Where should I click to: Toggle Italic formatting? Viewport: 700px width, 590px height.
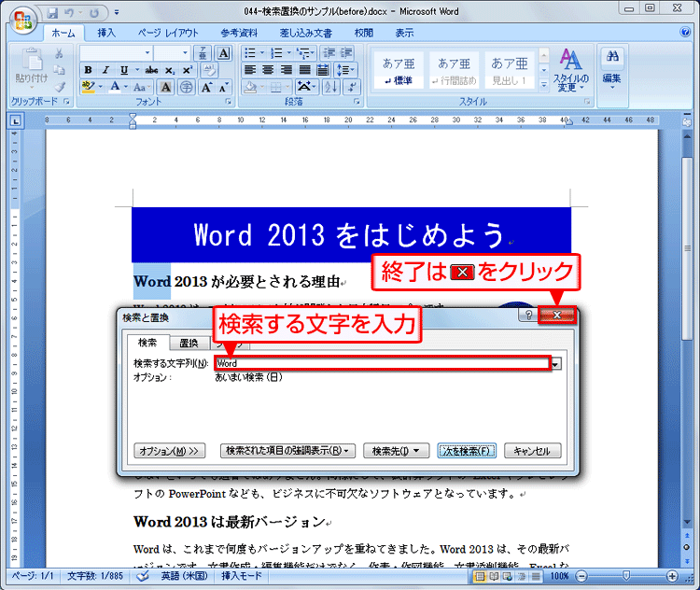click(105, 70)
